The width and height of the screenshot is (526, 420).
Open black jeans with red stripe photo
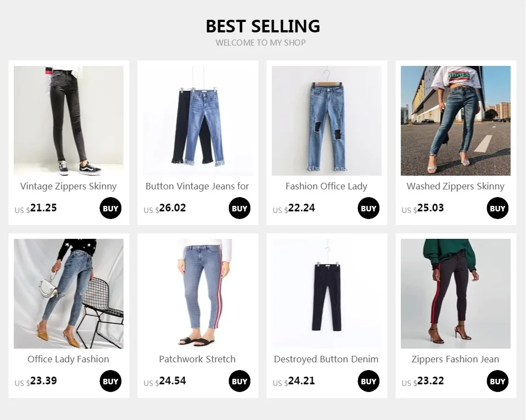click(x=456, y=294)
